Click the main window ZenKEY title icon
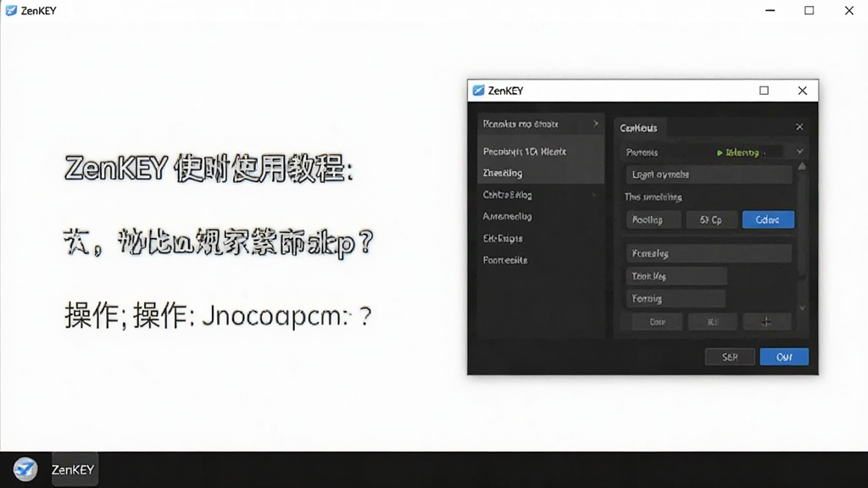 pos(11,10)
